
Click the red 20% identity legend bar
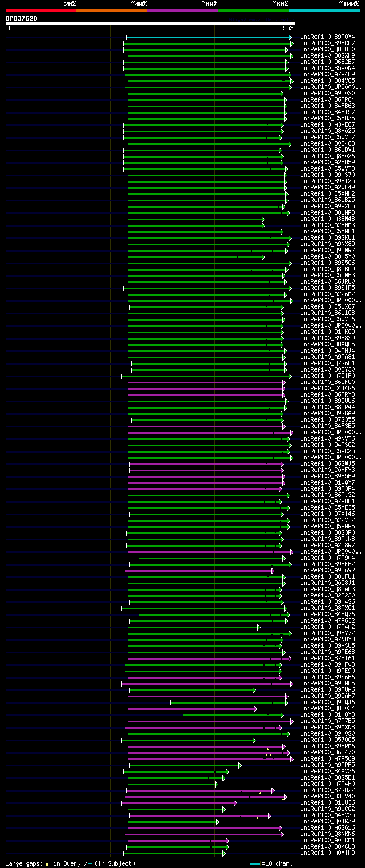point(40,10)
